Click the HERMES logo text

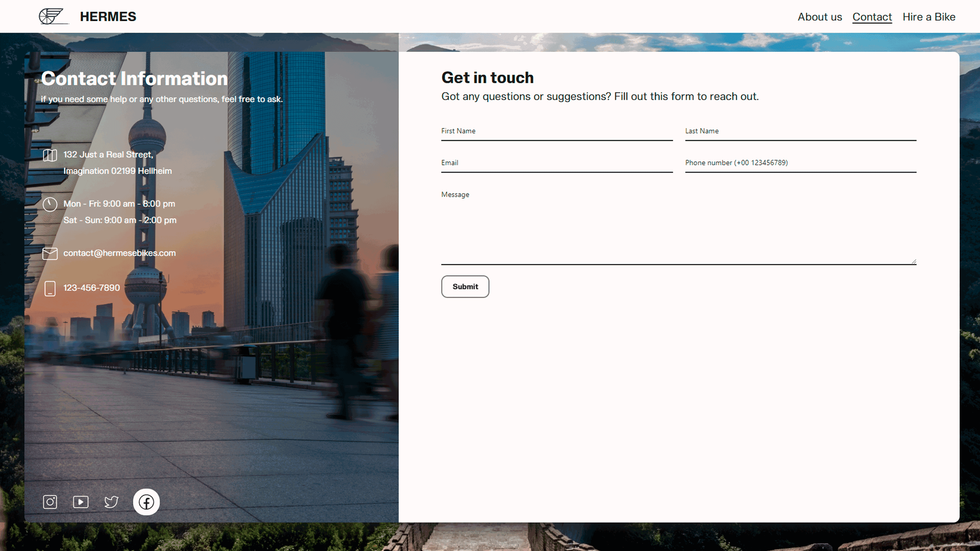108,17
